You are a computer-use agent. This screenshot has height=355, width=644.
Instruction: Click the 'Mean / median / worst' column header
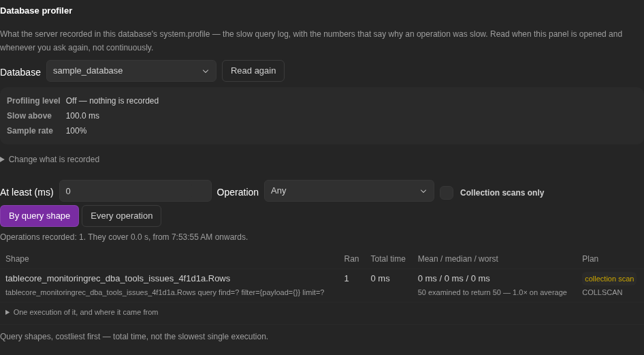[x=457, y=259]
